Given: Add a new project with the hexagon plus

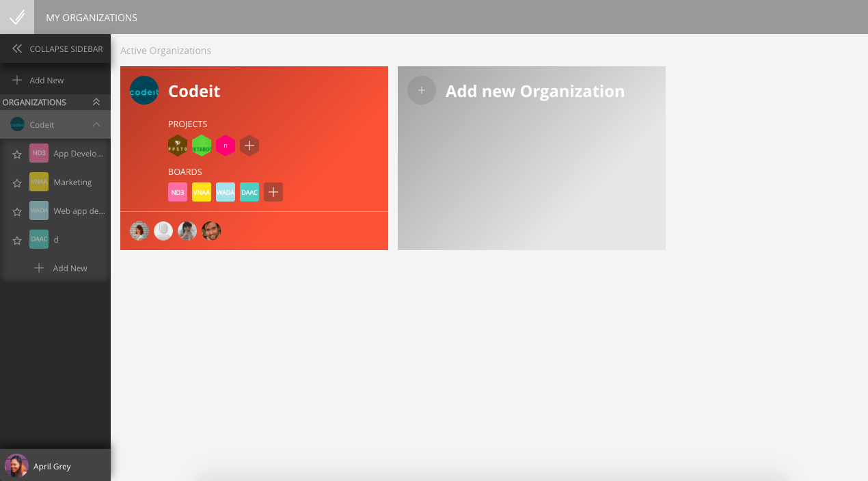Looking at the screenshot, I should (249, 146).
